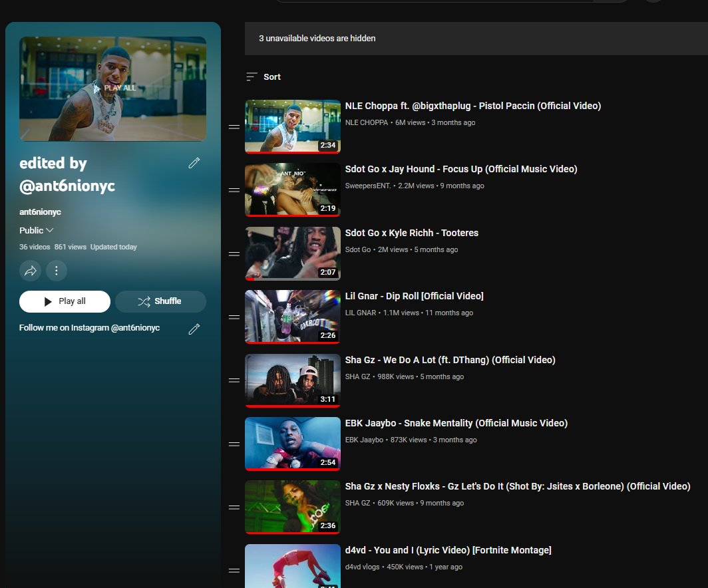This screenshot has height=588, width=708.
Task: Grab the drag handle for Snake Mentality video
Action: pos(234,444)
